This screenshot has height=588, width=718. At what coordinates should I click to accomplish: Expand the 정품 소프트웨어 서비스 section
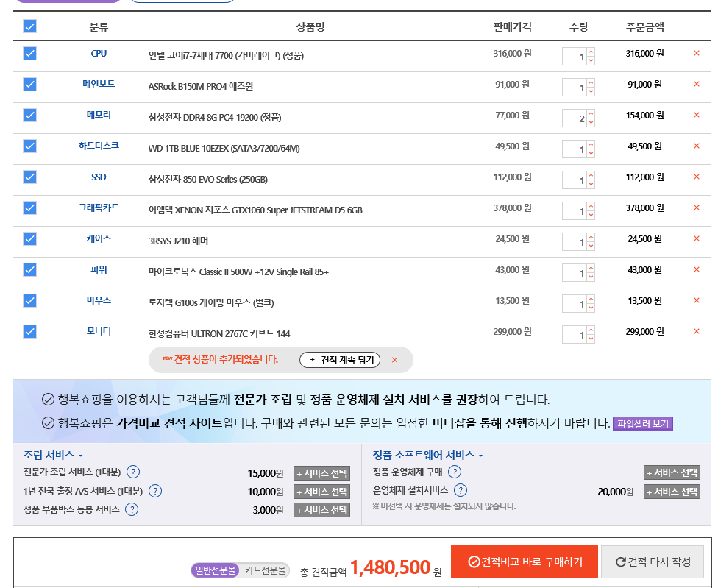pyautogui.click(x=427, y=456)
